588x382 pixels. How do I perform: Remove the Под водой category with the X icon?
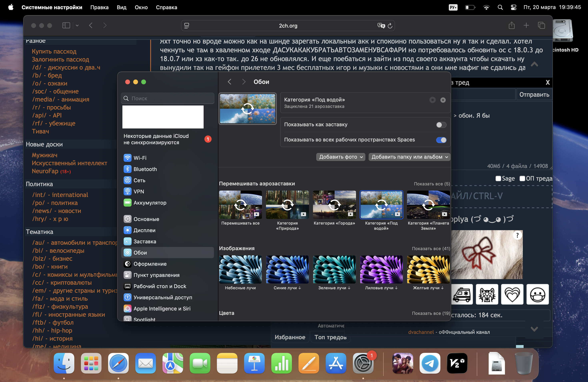(443, 100)
